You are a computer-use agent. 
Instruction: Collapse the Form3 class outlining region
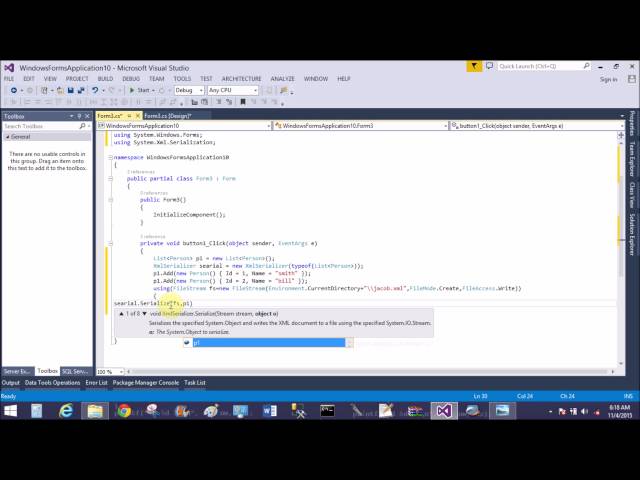tap(111, 178)
